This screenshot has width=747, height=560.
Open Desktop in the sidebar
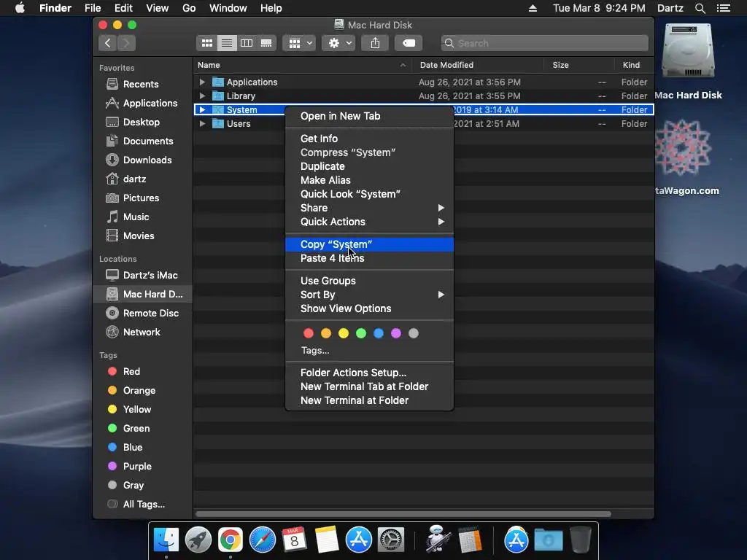(x=142, y=122)
